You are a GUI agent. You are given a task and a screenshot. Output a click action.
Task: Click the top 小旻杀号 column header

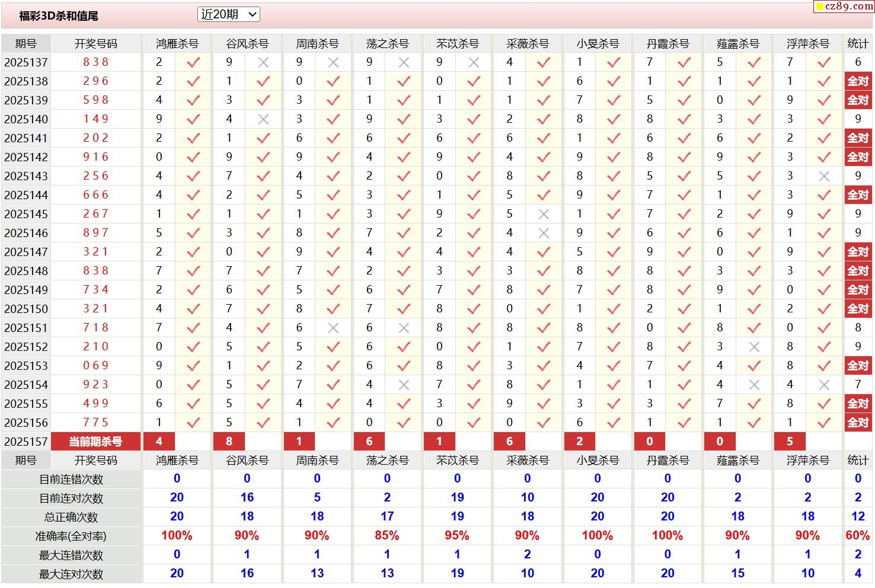[x=598, y=43]
